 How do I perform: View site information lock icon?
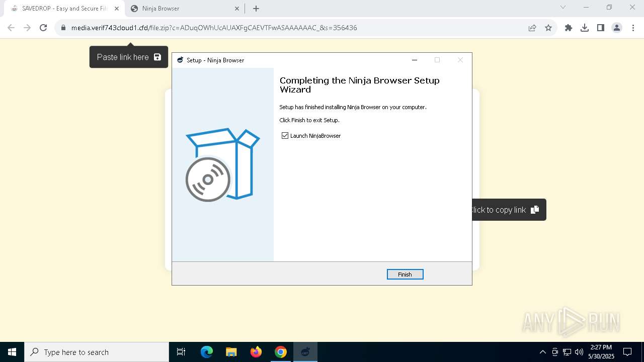click(63, 28)
